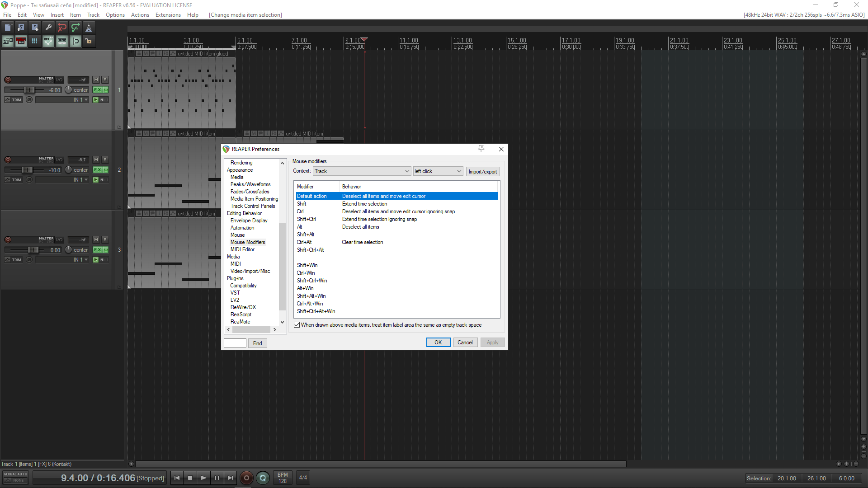
Task: Click the green Redo icon
Action: 75,28
